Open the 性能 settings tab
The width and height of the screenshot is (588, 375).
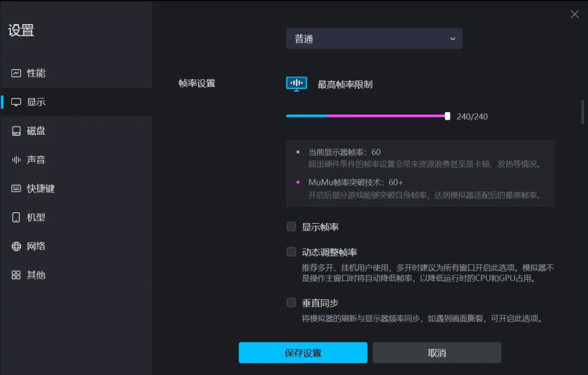point(76,73)
